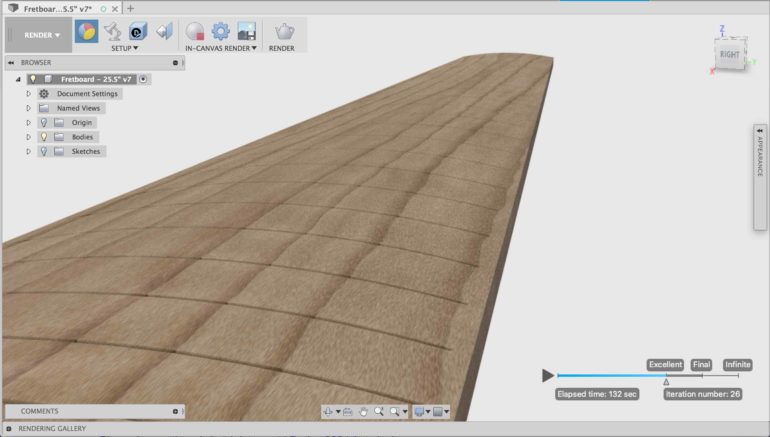Open the Appearance tool in Setup
Screen dimensions: 770x437
point(87,31)
